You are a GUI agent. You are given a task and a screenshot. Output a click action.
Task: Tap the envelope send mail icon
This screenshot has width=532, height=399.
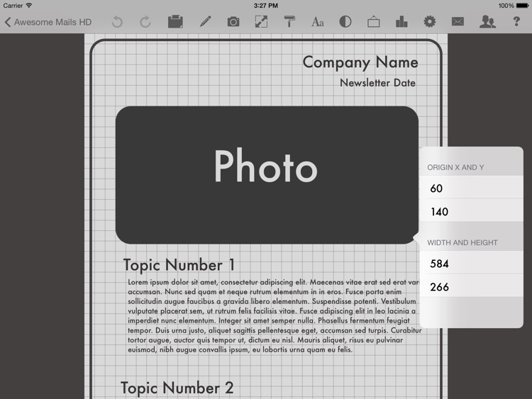tap(458, 22)
